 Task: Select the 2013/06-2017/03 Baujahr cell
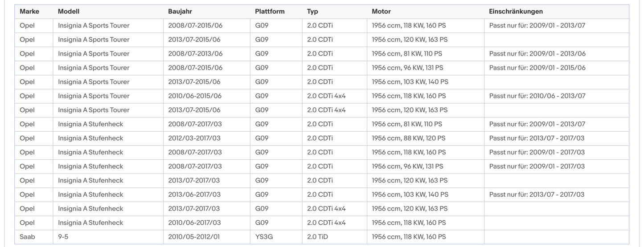coord(194,194)
